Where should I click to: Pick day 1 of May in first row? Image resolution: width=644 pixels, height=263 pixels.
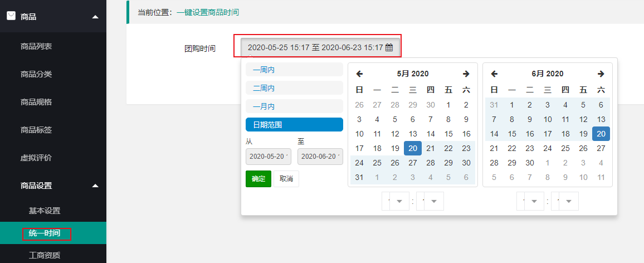tap(448, 105)
